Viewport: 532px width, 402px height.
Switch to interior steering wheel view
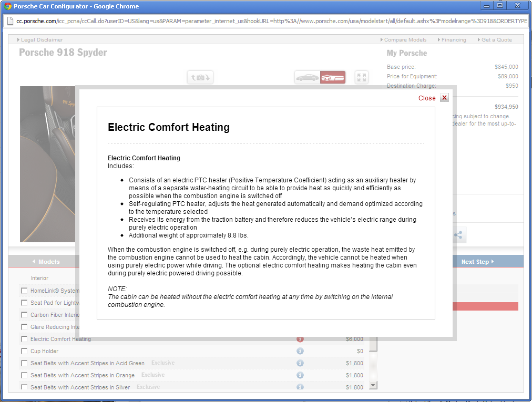click(x=332, y=77)
